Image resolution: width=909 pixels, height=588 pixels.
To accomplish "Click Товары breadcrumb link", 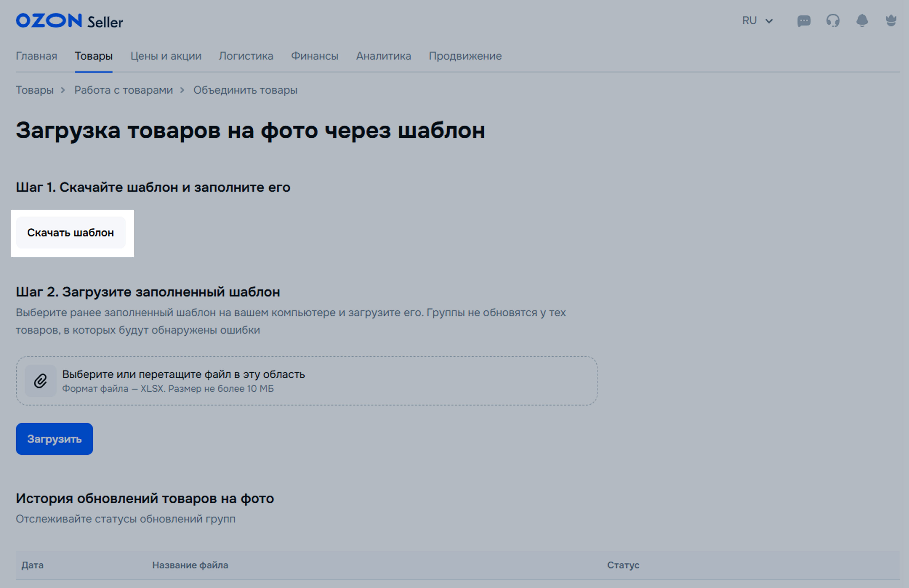I will point(34,90).
